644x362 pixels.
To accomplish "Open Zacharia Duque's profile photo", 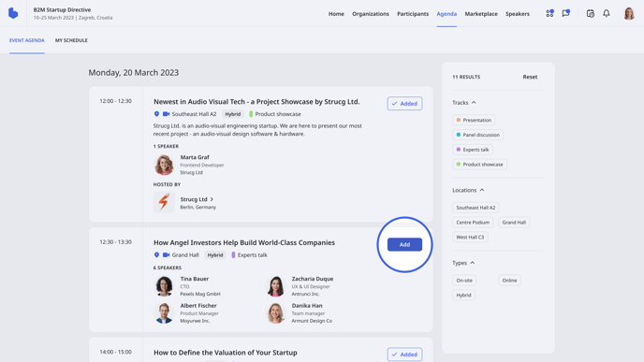I will (x=275, y=286).
